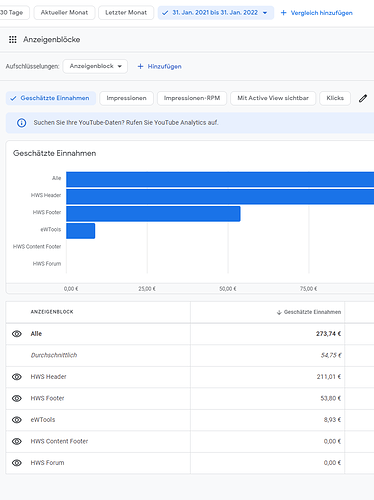Click the plus icon before Vergleich hinzufügen
Image resolution: width=374 pixels, height=500 pixels.
tap(284, 13)
